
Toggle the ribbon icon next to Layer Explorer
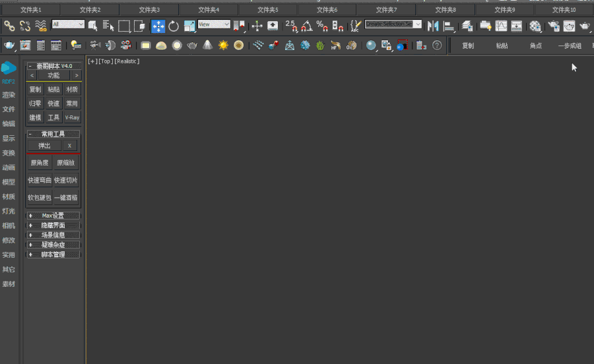pyautogui.click(x=485, y=26)
